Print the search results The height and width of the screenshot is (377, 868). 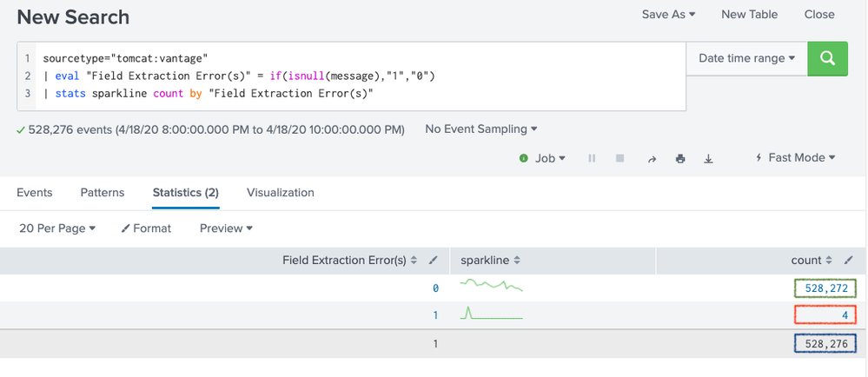(x=680, y=158)
